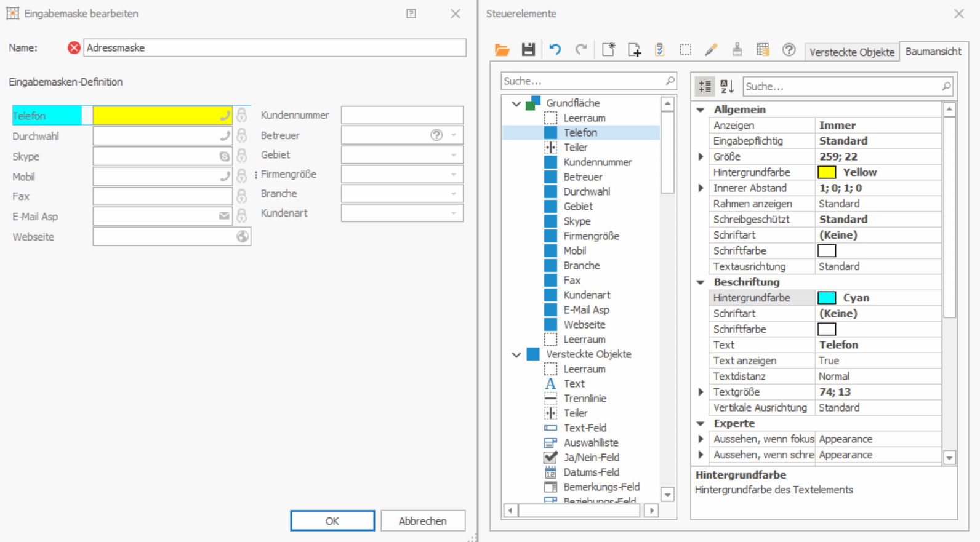Click the redo arrow icon
This screenshot has height=542, width=980.
pyautogui.click(x=581, y=50)
